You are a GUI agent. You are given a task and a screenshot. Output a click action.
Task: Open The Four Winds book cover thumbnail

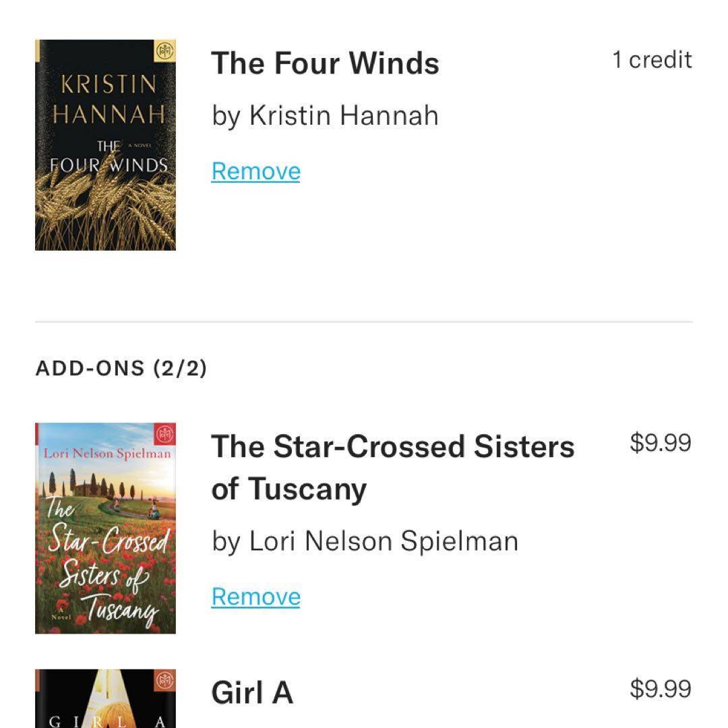pyautogui.click(x=105, y=145)
